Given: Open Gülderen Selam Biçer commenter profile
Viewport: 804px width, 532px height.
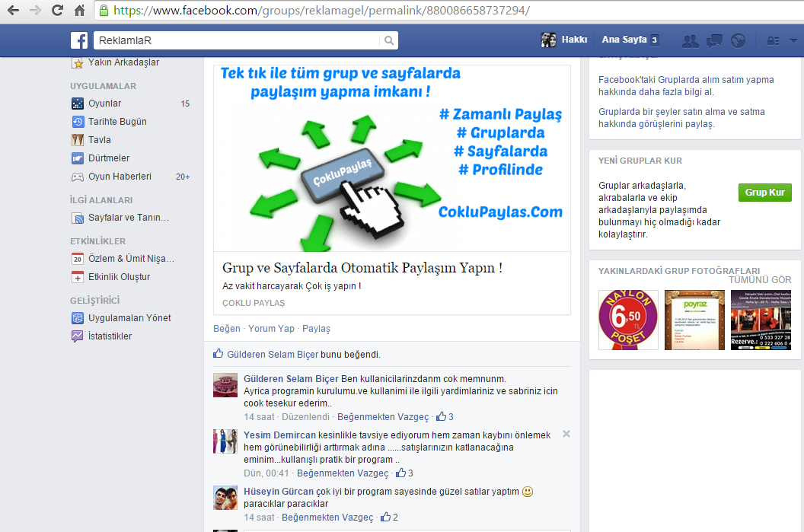Looking at the screenshot, I should coord(291,379).
